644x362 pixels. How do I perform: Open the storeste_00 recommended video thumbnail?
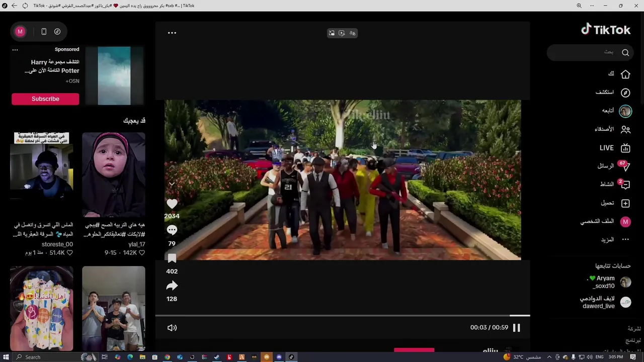pos(41,175)
